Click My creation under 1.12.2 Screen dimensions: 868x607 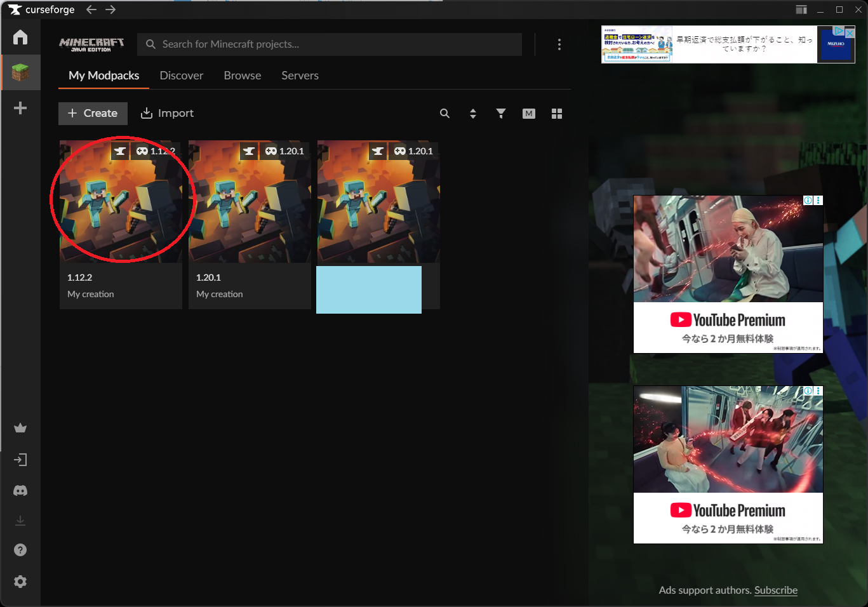91,294
